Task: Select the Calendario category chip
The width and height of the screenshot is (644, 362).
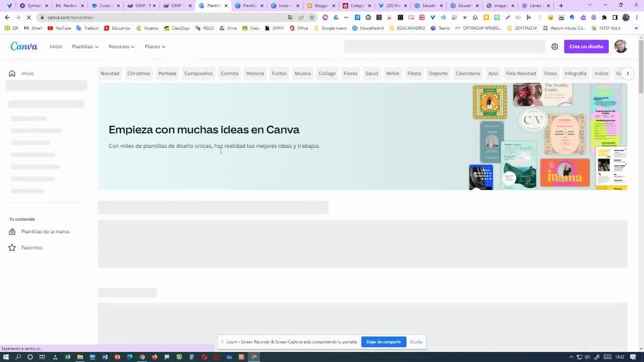Action: pos(468,73)
